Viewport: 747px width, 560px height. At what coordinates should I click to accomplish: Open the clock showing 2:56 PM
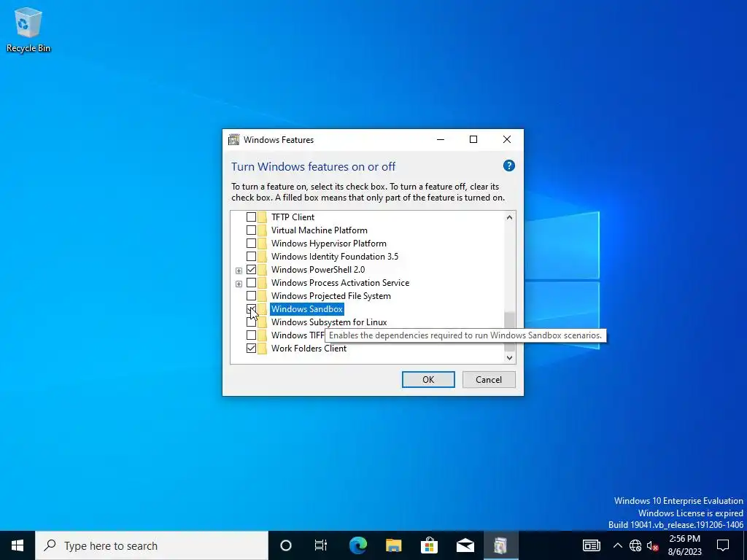[684, 545]
